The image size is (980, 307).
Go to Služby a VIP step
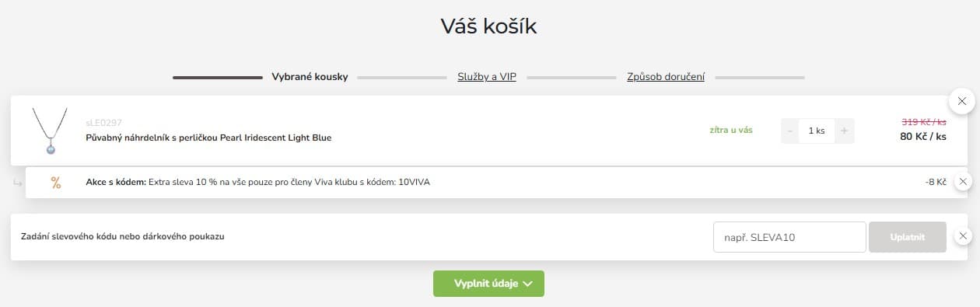[487, 77]
